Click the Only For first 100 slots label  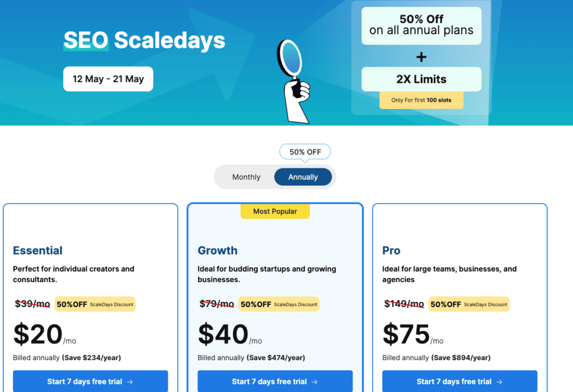[421, 100]
